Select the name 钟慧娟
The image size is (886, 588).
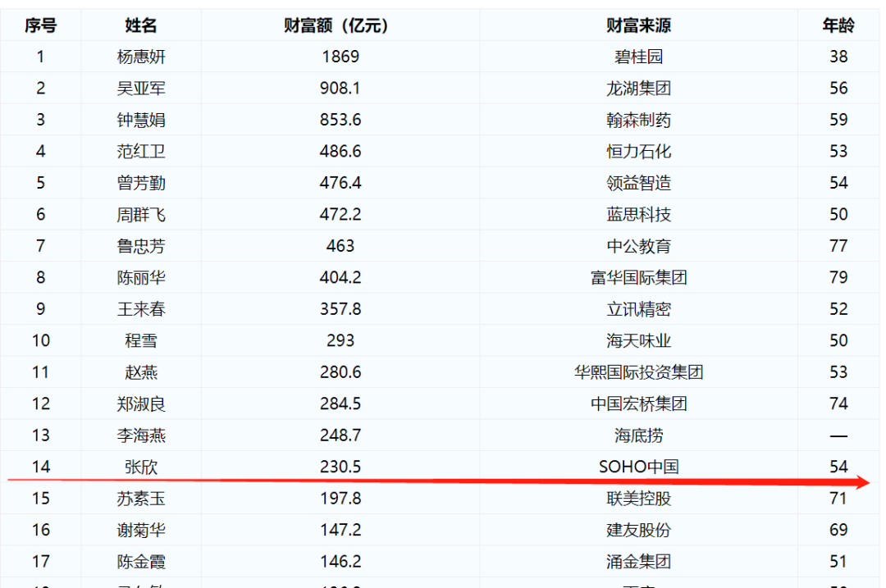pyautogui.click(x=141, y=120)
